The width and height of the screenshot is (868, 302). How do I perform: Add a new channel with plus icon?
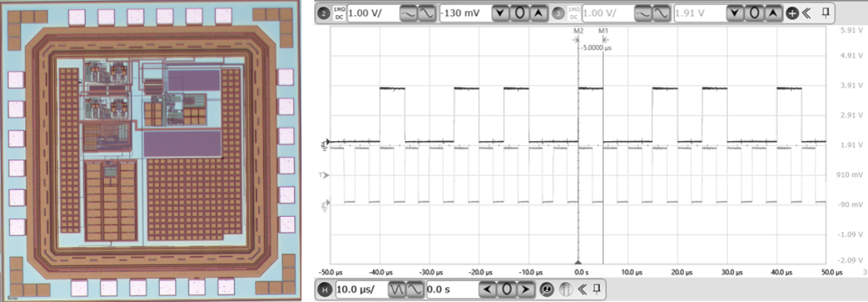792,13
